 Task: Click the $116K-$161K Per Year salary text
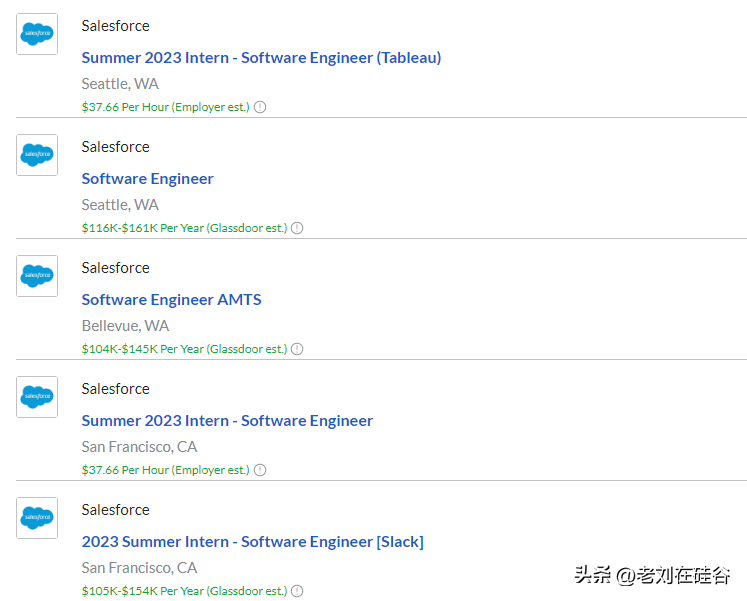tap(184, 228)
